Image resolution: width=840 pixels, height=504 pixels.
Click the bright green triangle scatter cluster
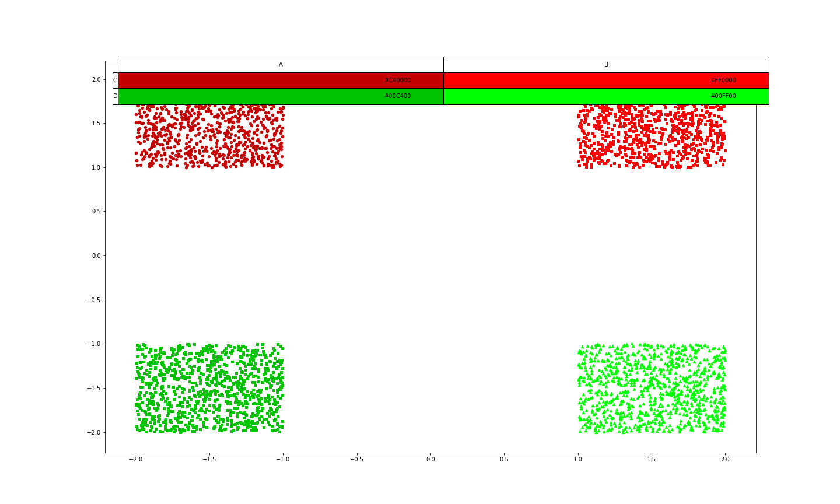[652, 388]
